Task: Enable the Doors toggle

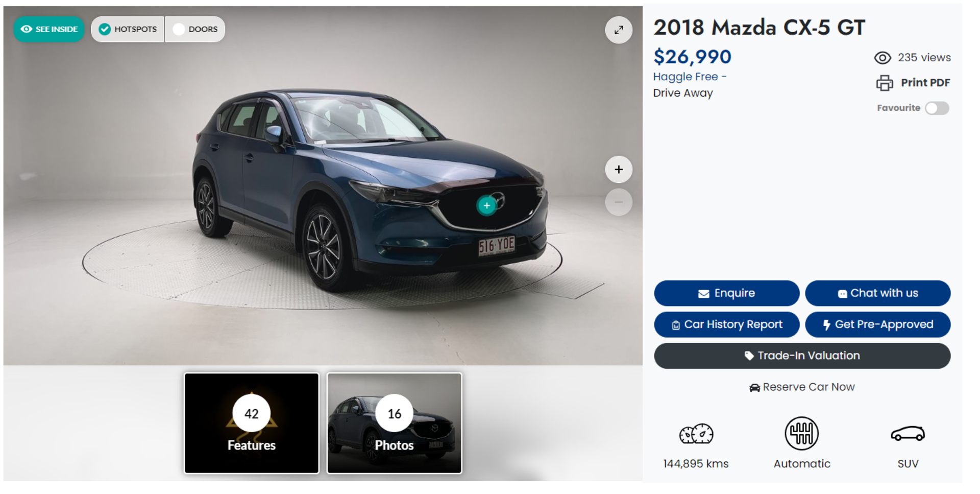Action: (x=195, y=29)
